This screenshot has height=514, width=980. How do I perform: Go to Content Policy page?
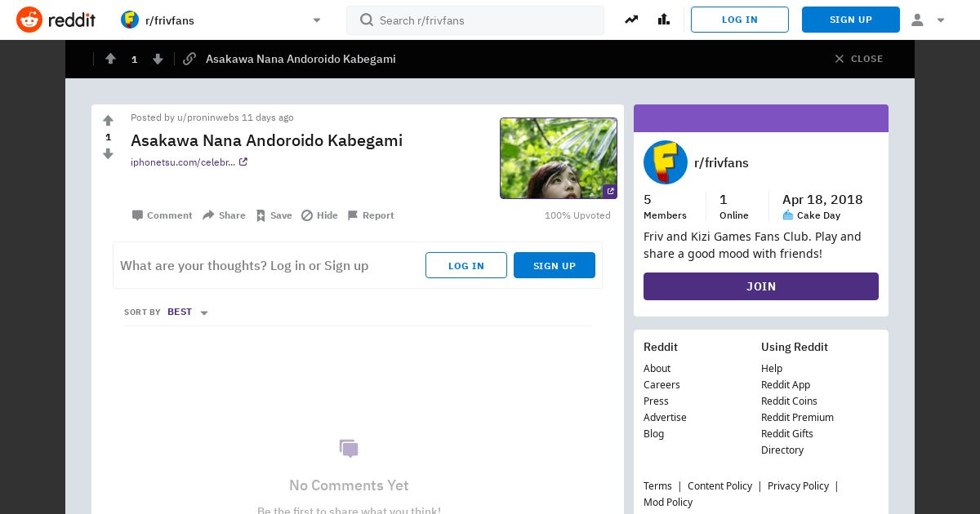tap(719, 485)
